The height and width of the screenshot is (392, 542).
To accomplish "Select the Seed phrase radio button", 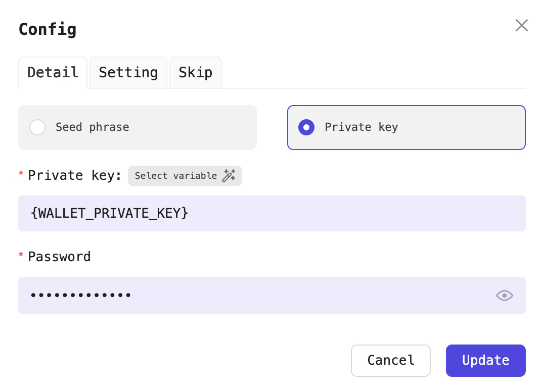I will (37, 127).
